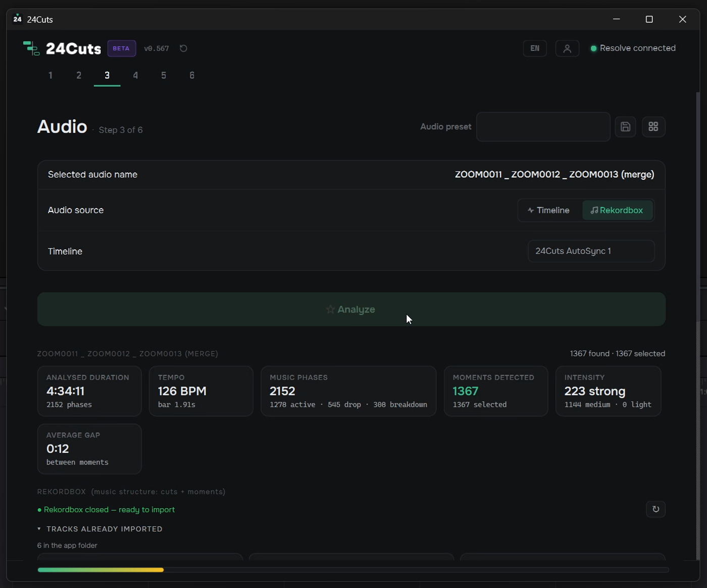Go to step 2 tab

[x=79, y=75]
